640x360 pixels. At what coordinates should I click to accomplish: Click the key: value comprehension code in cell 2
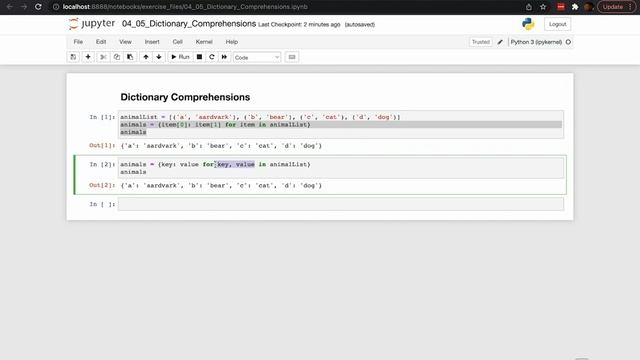215,164
